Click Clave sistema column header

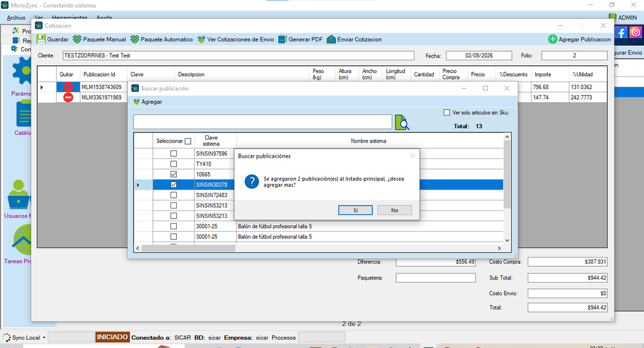click(211, 141)
